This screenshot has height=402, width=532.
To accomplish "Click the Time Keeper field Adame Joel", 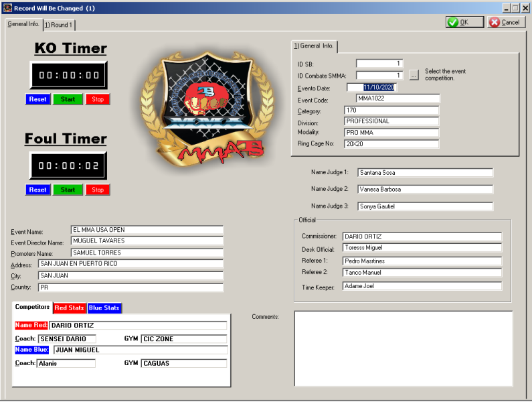I will pyautogui.click(x=422, y=286).
